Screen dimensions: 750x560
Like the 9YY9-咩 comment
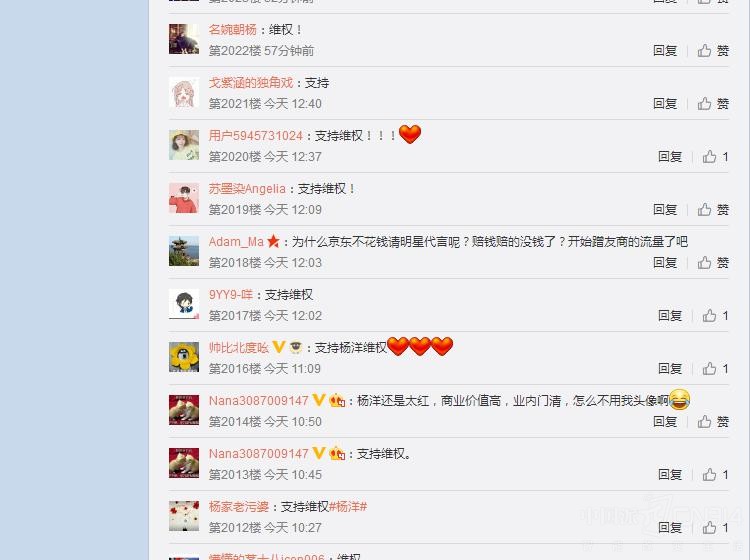pos(716,316)
